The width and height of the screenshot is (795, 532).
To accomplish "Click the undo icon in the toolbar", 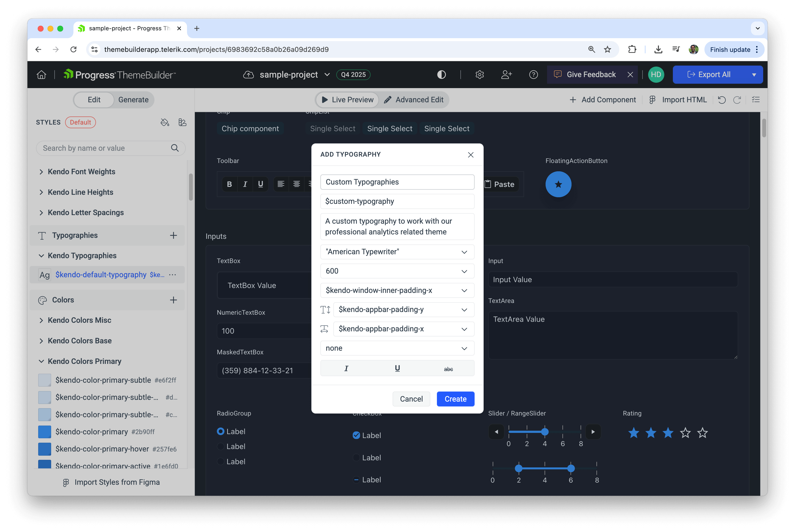I will pyautogui.click(x=721, y=100).
